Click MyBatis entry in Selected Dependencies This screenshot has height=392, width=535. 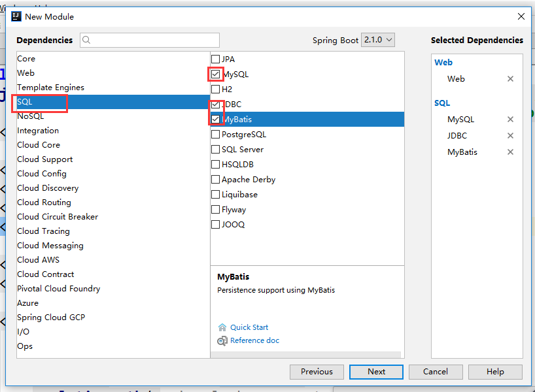point(462,152)
